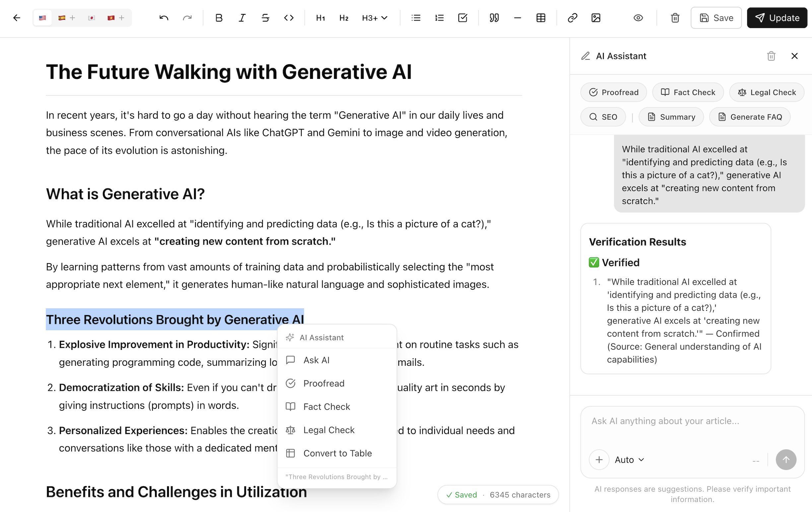
Task: Run Fact Check from the assistant panel chips
Action: coord(688,93)
